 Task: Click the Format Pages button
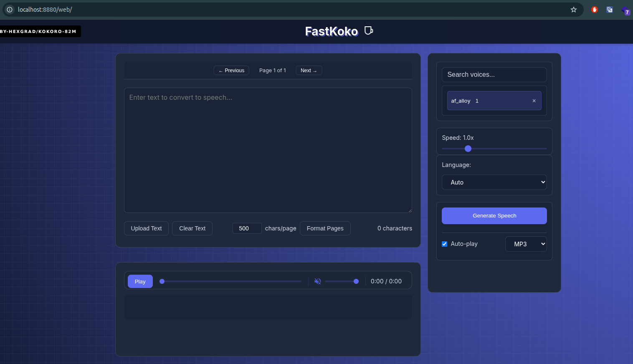[x=325, y=228]
